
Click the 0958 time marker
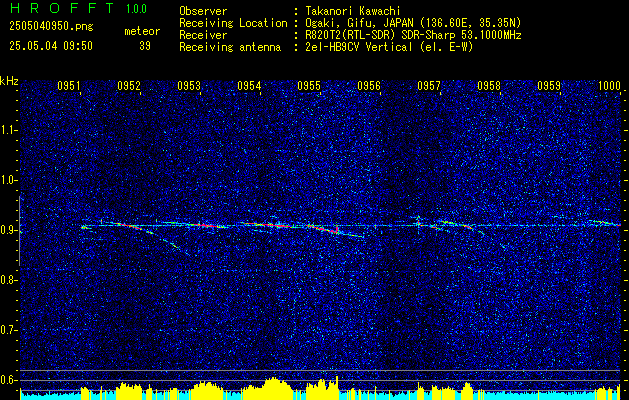pyautogui.click(x=489, y=85)
